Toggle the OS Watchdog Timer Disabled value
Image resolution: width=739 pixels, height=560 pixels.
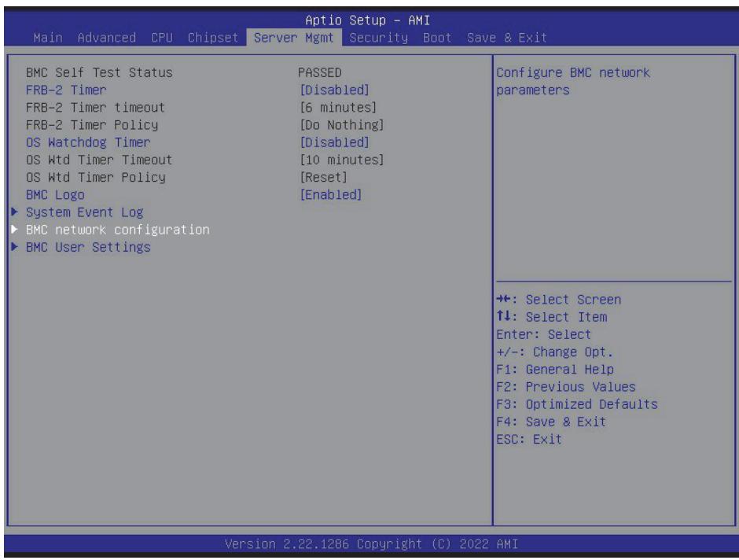[334, 142]
